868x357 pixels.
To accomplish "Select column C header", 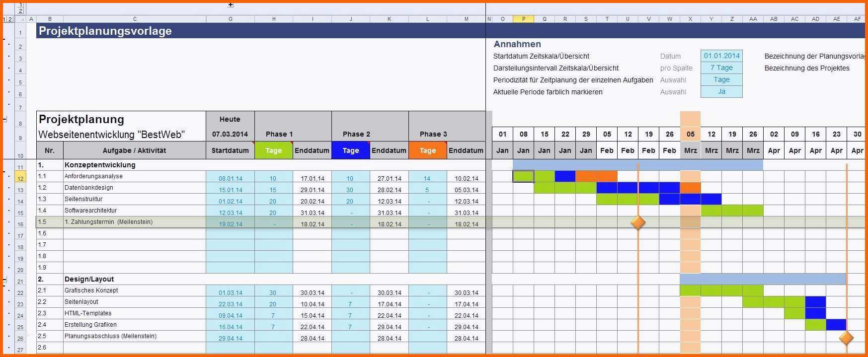I will coord(135,19).
